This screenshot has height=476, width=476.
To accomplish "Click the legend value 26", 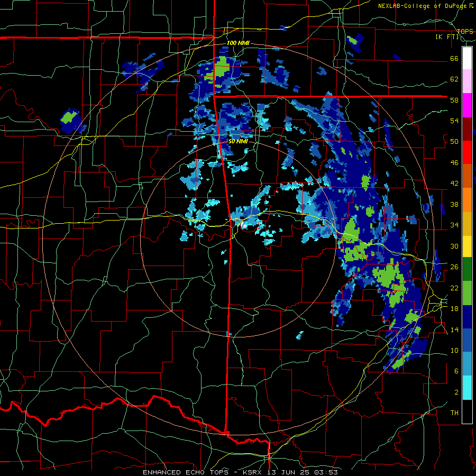I will [454, 267].
